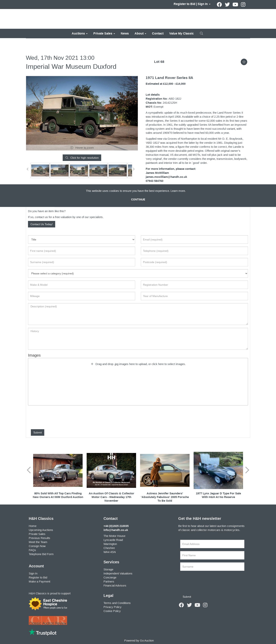This screenshot has height=644, width=276.
Task: Click into the Description (required) textarea
Action: tap(138, 314)
